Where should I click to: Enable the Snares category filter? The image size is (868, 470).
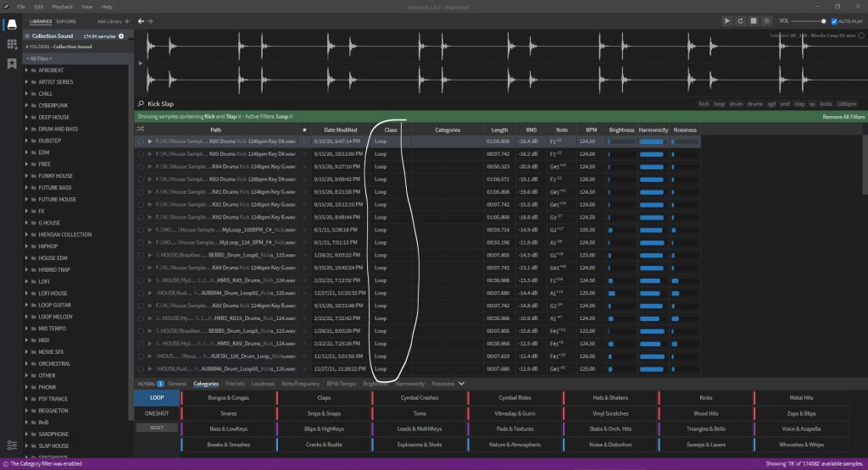tap(228, 413)
